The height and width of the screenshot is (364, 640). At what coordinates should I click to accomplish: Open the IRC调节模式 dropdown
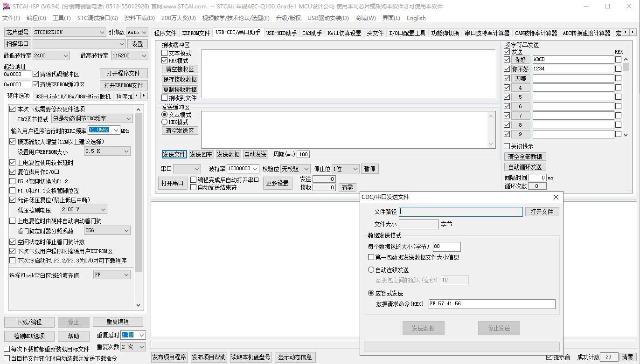click(x=92, y=119)
